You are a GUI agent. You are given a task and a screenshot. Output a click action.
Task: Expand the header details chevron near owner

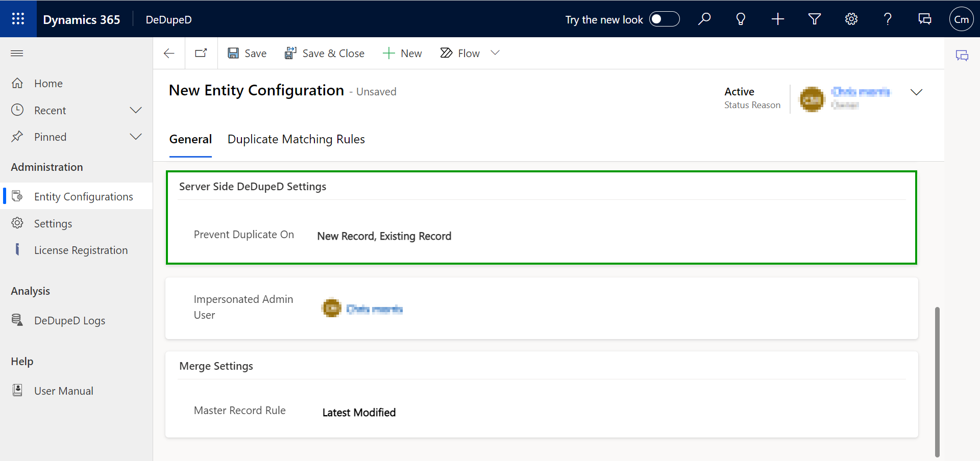point(916,92)
